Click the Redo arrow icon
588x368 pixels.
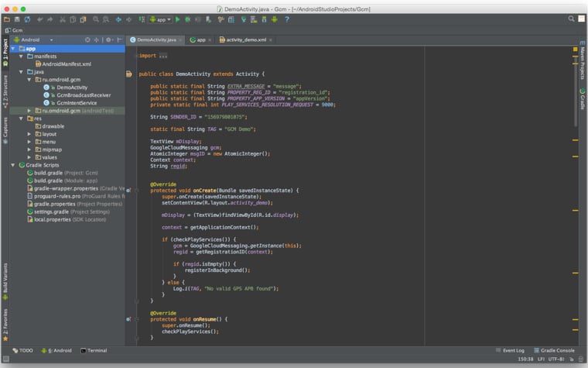[x=50, y=19]
